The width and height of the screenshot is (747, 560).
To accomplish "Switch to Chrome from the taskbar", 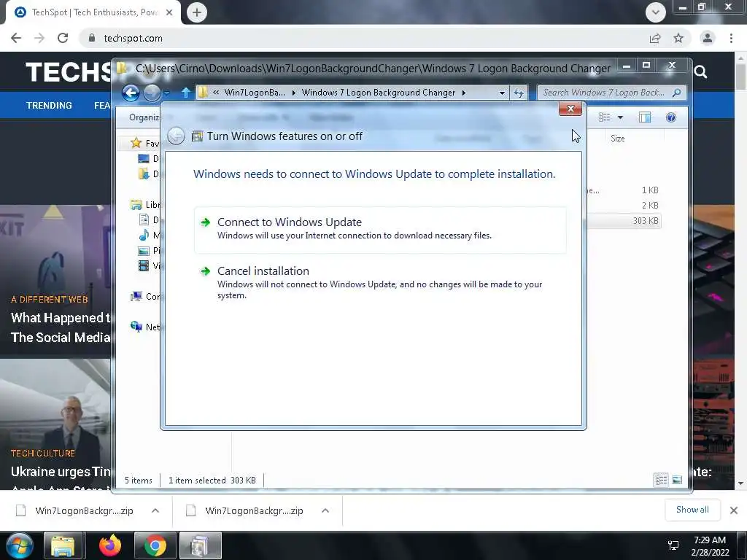I will point(155,545).
